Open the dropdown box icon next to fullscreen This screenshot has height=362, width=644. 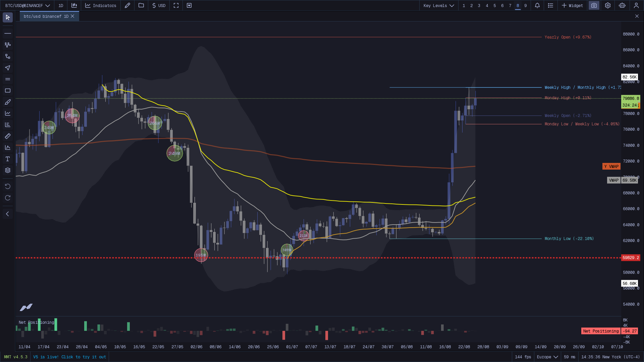click(189, 5)
